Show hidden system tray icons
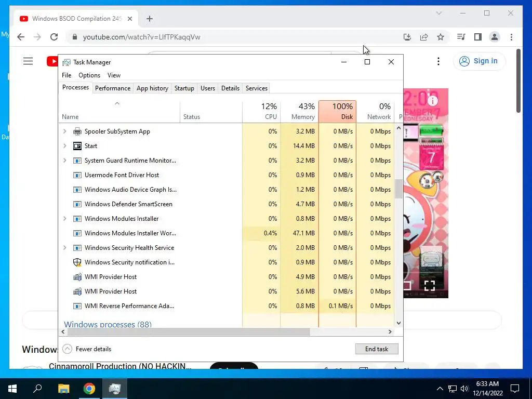Viewport: 532px width, 399px height. [440, 389]
